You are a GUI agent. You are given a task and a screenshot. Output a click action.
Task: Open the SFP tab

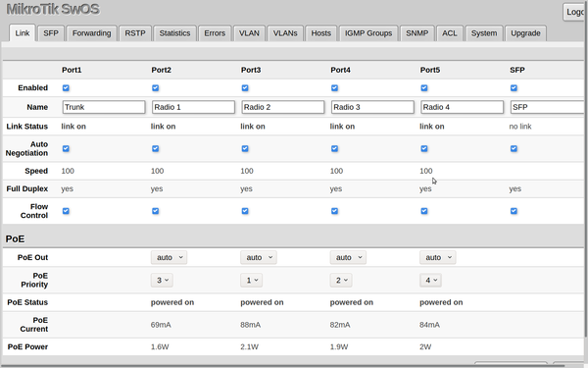[51, 33]
